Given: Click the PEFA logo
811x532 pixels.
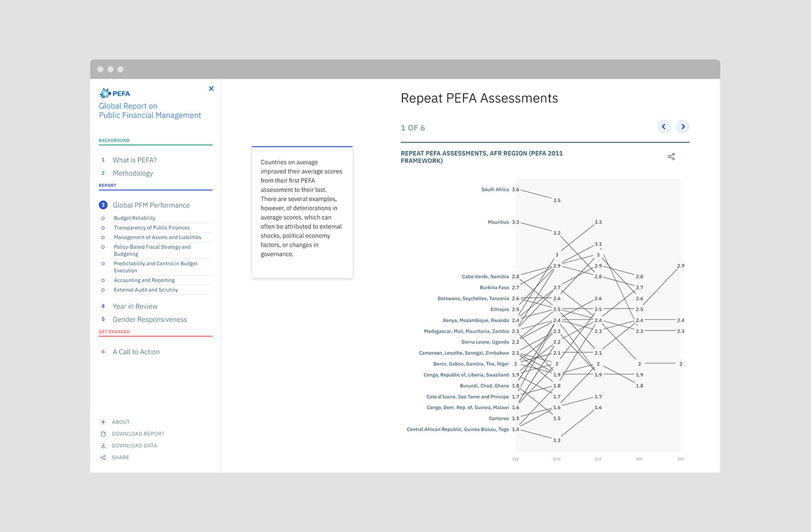Looking at the screenshot, I should 115,94.
